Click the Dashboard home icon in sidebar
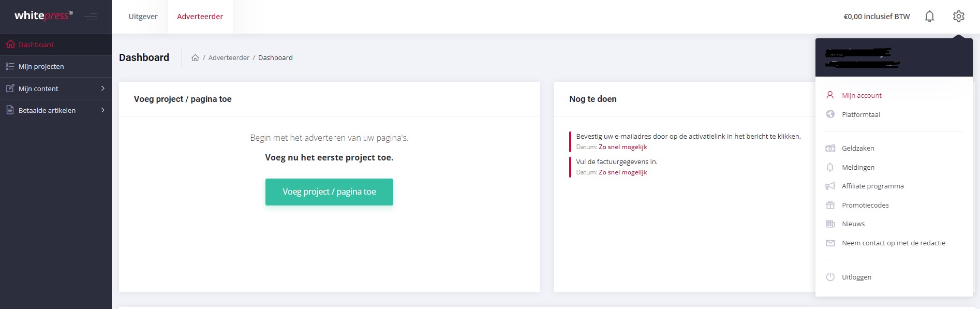 [x=10, y=45]
